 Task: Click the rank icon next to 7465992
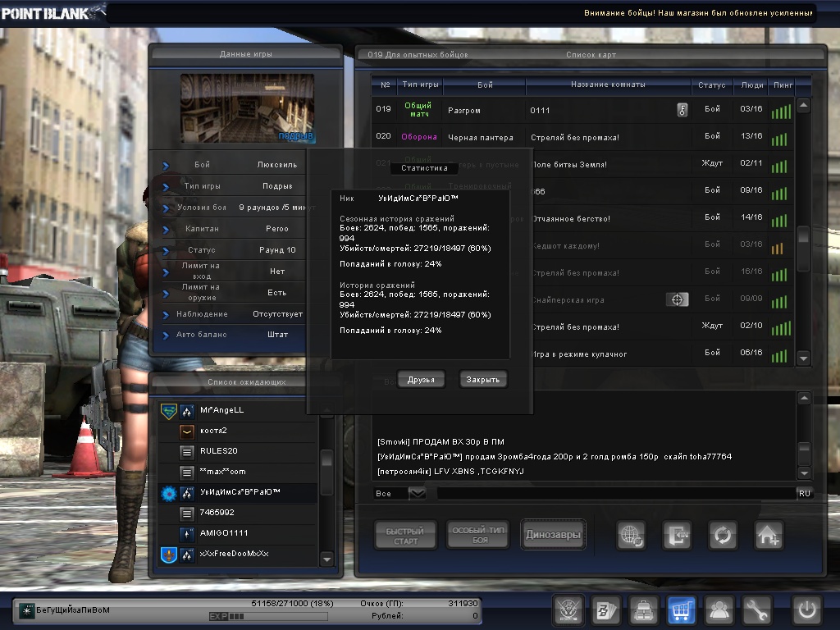tap(187, 514)
